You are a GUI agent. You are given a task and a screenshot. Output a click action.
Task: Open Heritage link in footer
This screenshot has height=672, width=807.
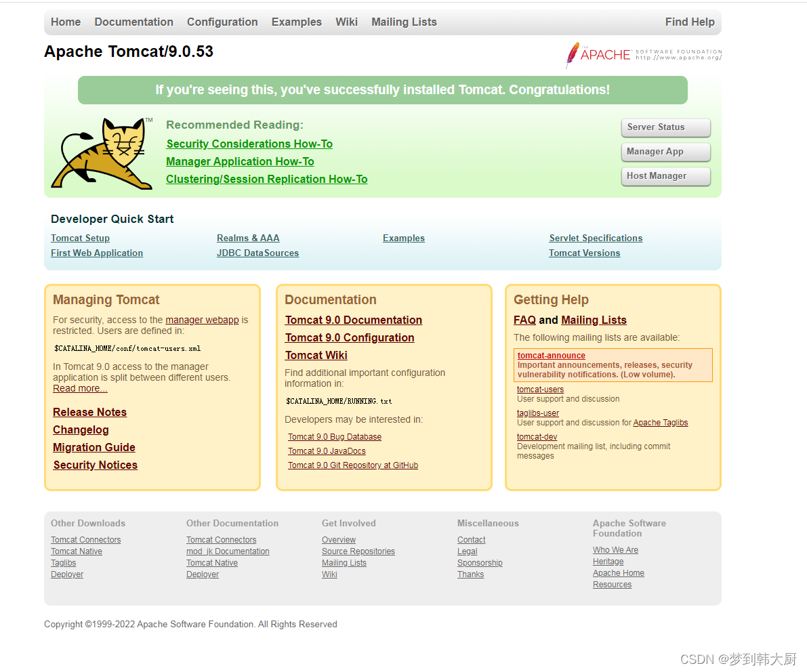pyautogui.click(x=608, y=562)
